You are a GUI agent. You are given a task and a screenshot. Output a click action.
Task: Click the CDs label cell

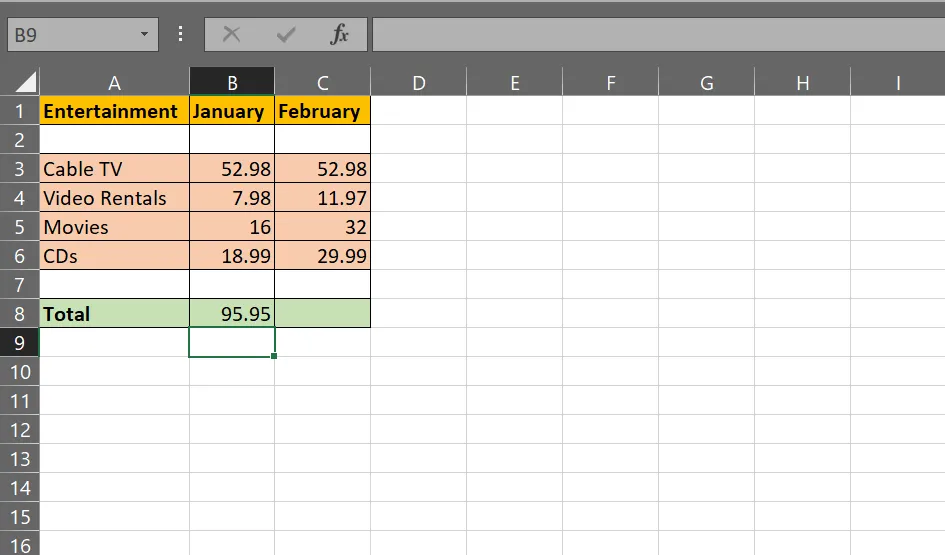(115, 256)
